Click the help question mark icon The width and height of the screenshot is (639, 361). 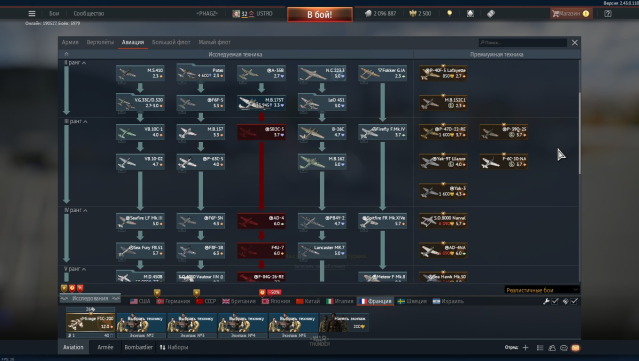[x=608, y=13]
